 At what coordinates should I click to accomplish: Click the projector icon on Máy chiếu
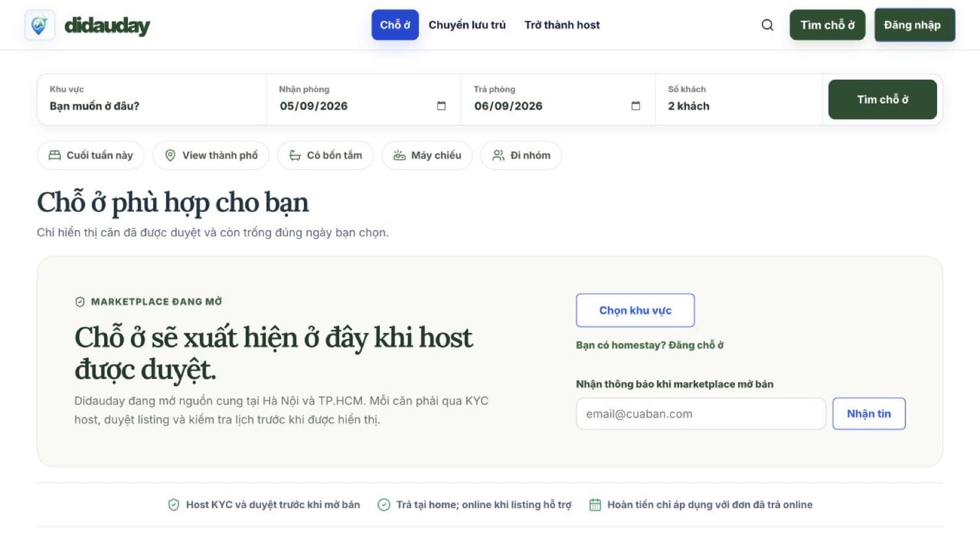pyautogui.click(x=399, y=156)
